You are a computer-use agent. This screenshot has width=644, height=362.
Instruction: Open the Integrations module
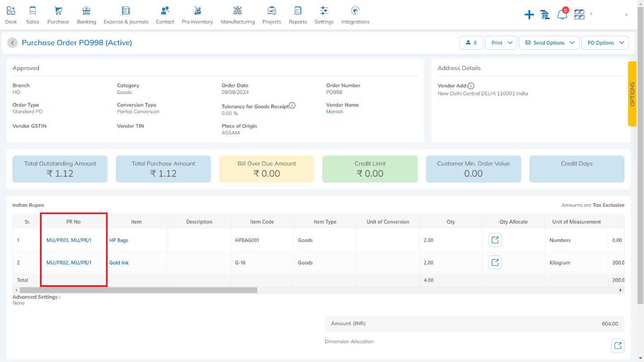pos(355,15)
